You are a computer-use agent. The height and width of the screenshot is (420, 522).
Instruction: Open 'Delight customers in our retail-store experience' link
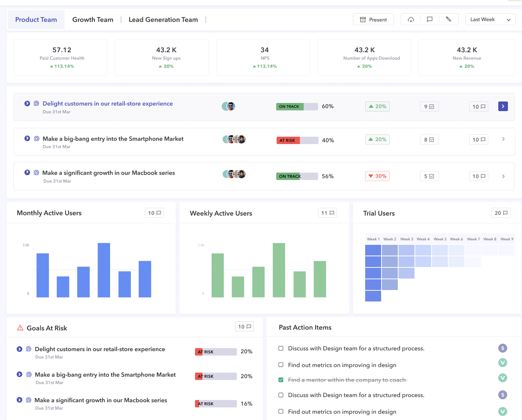coord(108,104)
